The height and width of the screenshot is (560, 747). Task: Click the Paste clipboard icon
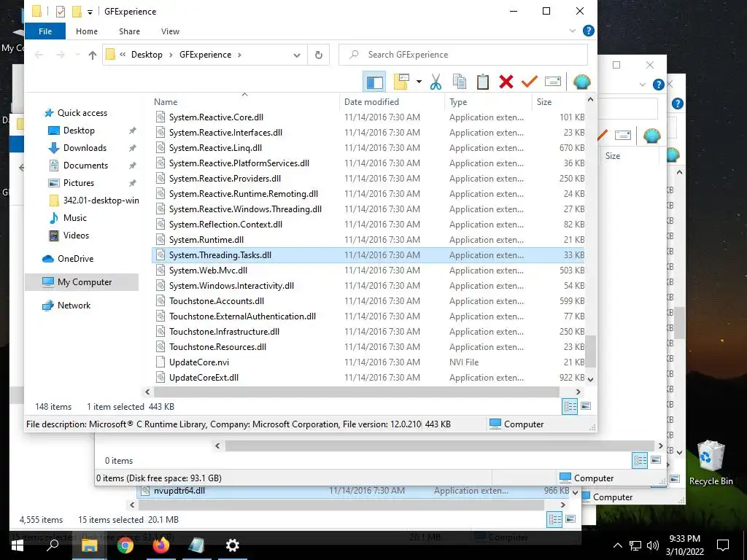click(483, 82)
